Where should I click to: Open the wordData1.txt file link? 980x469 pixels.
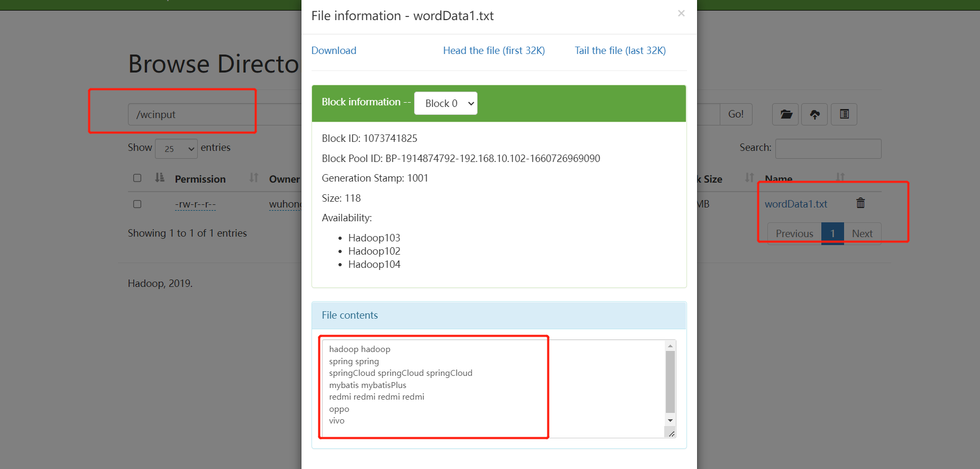click(x=796, y=204)
